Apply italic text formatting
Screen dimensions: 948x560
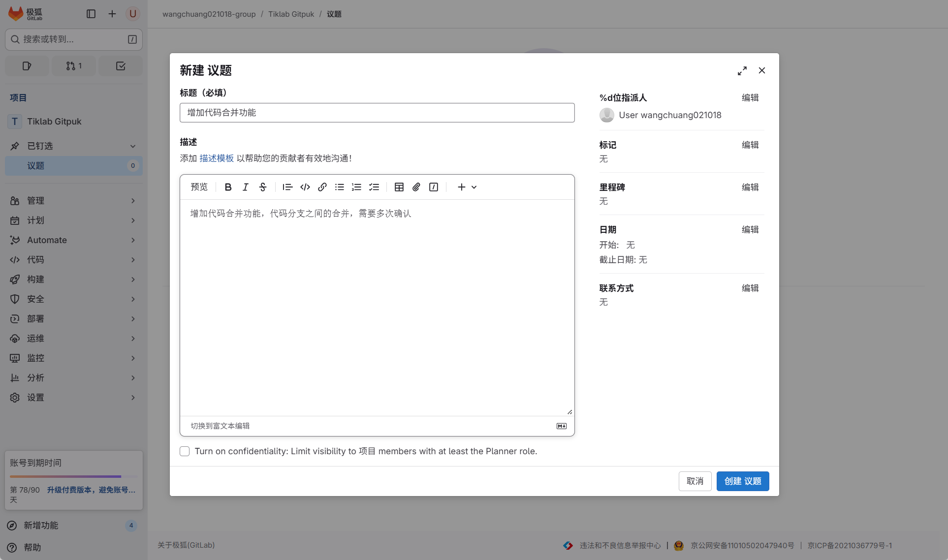click(245, 187)
